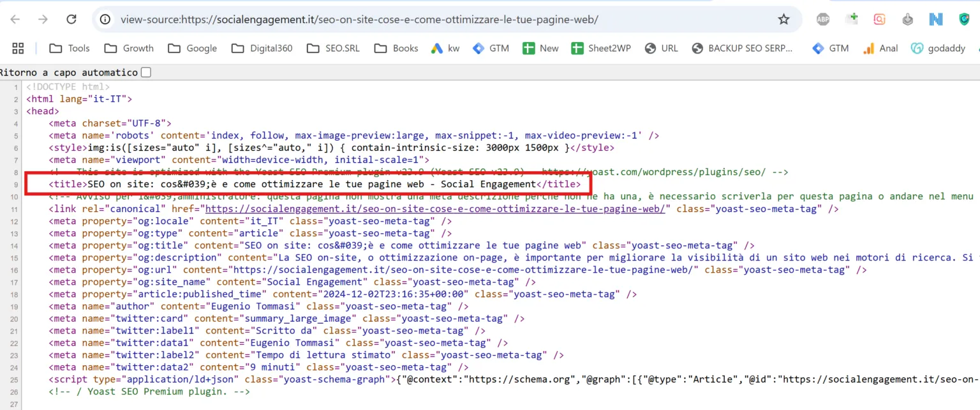980x410 pixels.
Task: Enable Ritorno a capo automatico word wrap
Action: point(145,72)
